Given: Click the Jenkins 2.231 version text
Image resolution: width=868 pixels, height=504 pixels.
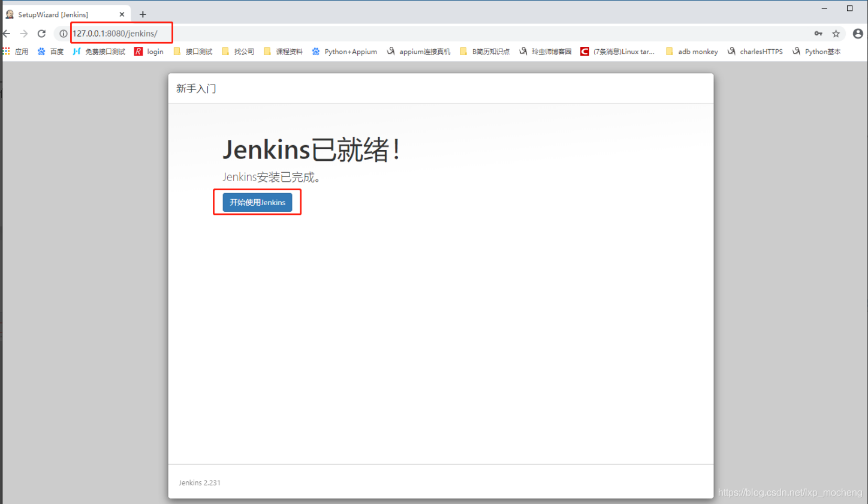Looking at the screenshot, I should tap(200, 482).
